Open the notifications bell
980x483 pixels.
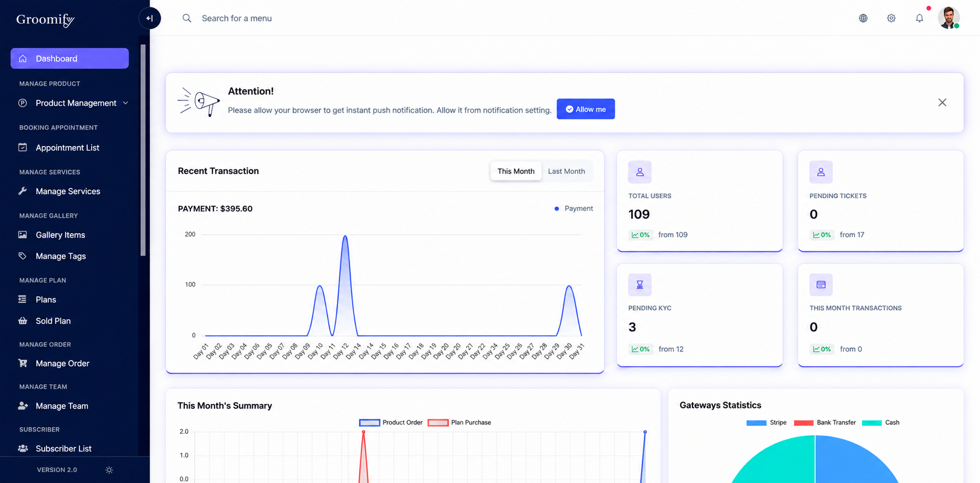tap(920, 18)
